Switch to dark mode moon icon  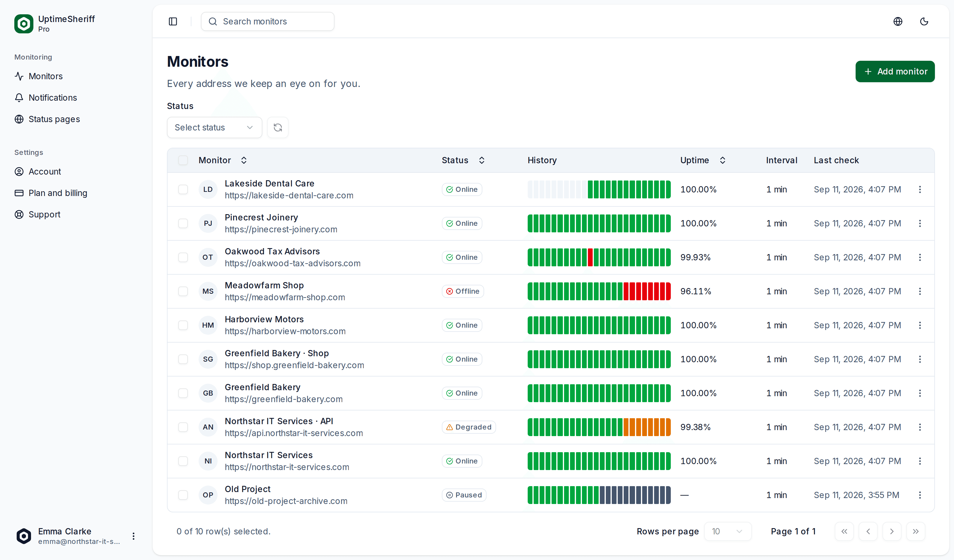click(x=924, y=21)
